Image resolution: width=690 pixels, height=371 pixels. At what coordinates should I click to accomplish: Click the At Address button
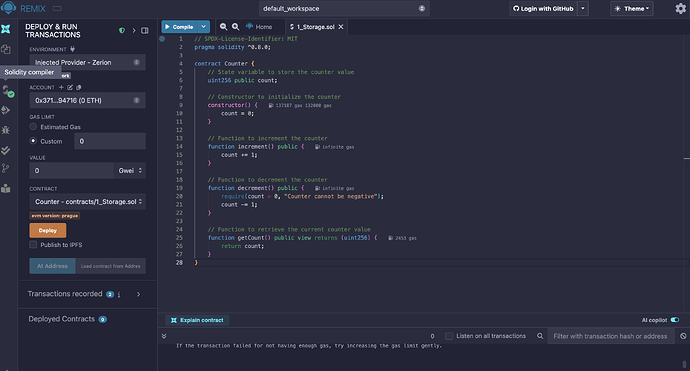click(x=52, y=266)
